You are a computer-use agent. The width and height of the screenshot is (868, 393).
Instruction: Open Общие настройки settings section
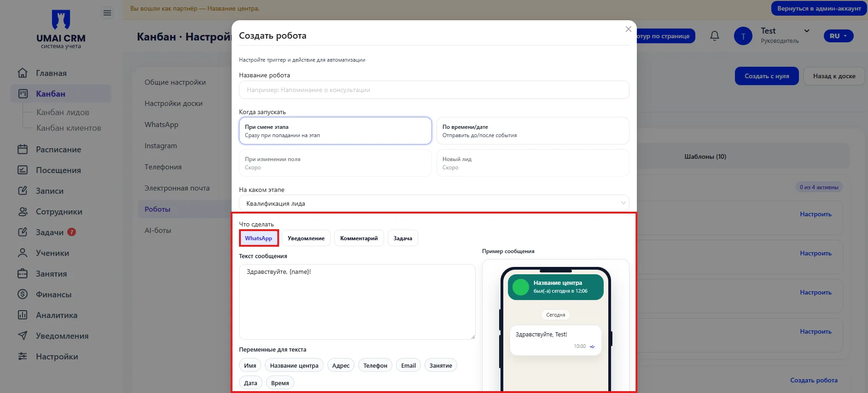pyautogui.click(x=175, y=82)
